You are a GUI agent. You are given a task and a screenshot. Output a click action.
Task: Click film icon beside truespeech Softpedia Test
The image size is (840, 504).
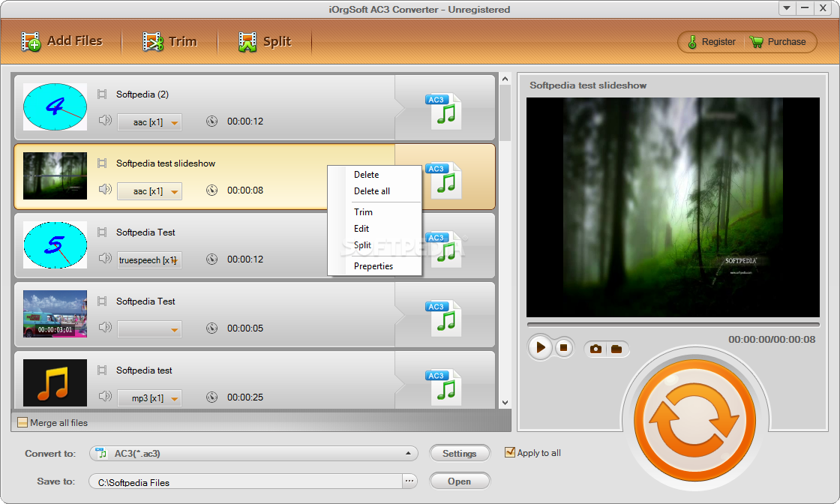102,232
